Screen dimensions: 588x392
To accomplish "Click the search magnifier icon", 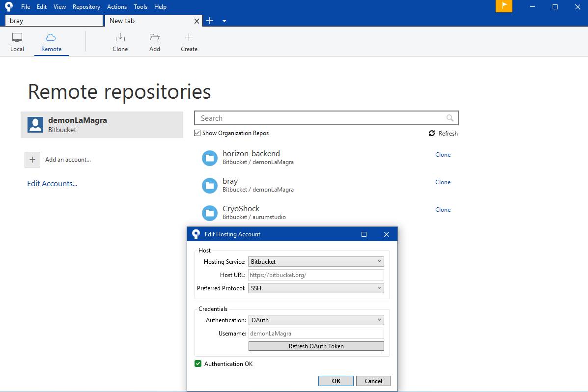I will pos(450,118).
